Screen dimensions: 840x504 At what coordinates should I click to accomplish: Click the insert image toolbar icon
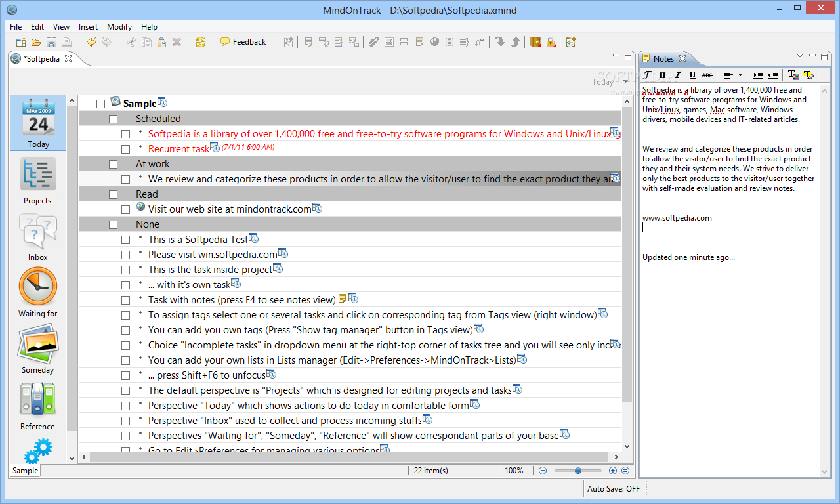[x=389, y=42]
